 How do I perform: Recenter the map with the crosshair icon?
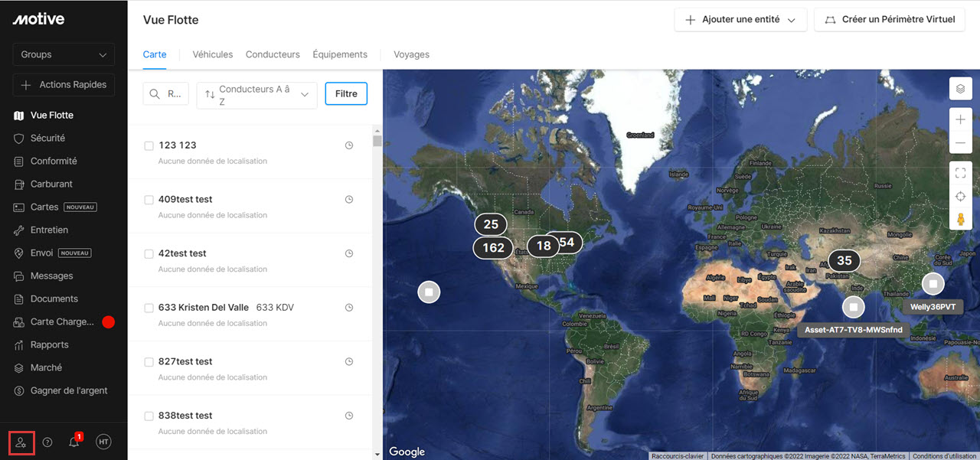coord(960,197)
